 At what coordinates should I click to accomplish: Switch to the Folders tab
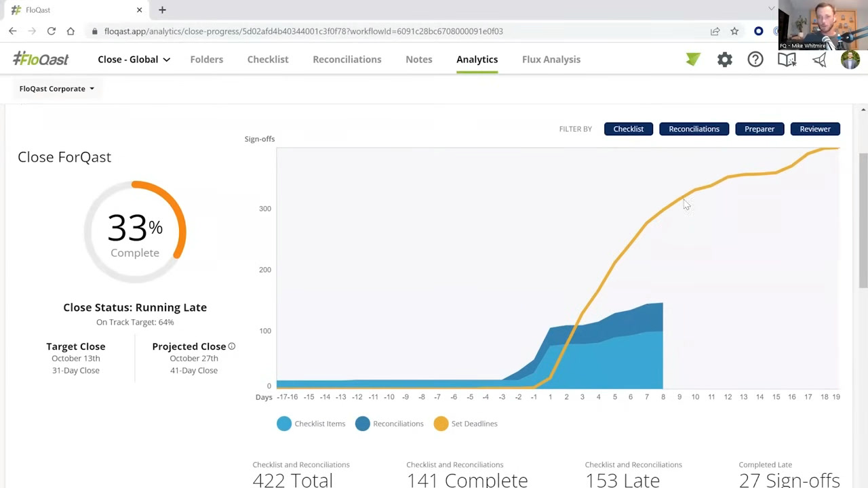click(207, 60)
